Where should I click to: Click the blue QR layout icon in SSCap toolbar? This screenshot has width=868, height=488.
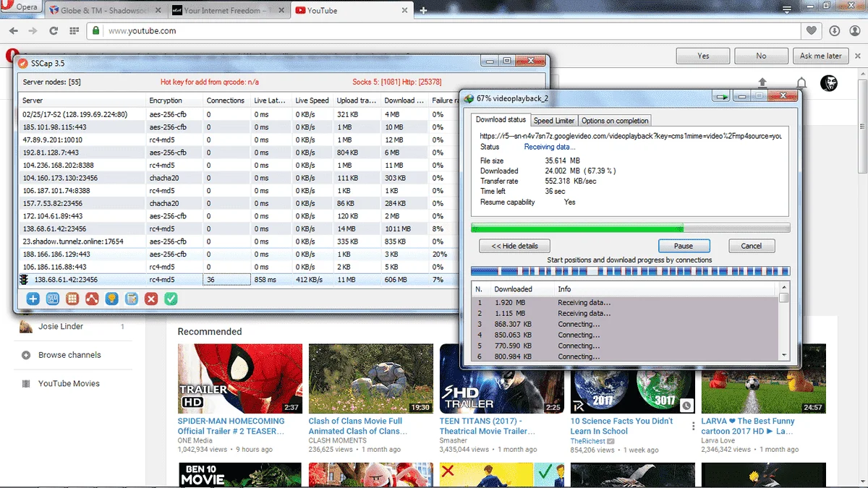point(52,299)
